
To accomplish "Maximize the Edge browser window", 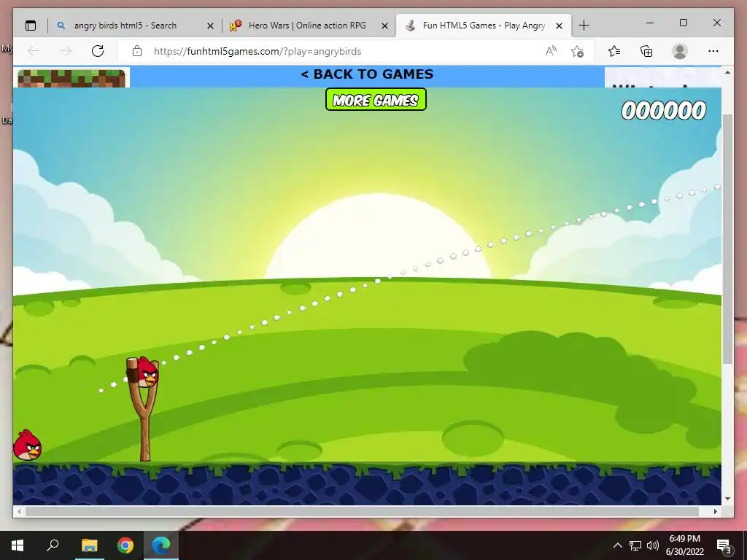I will (x=683, y=23).
